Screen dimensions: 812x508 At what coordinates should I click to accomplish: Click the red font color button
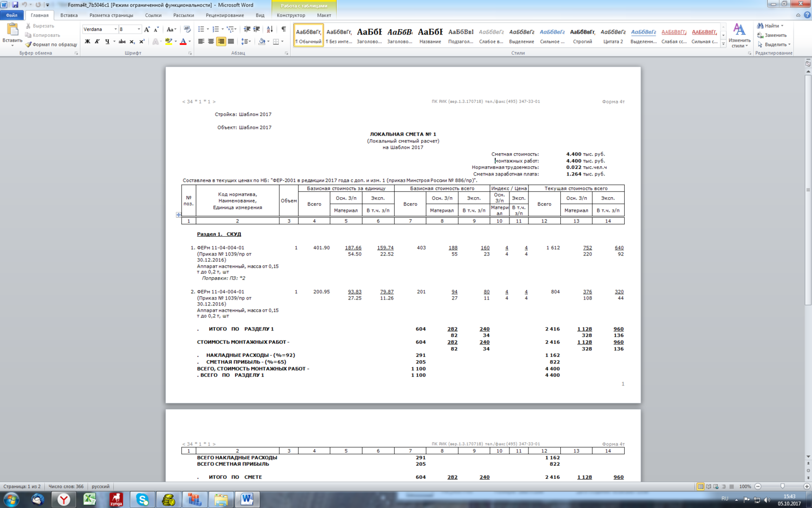pyautogui.click(x=183, y=42)
